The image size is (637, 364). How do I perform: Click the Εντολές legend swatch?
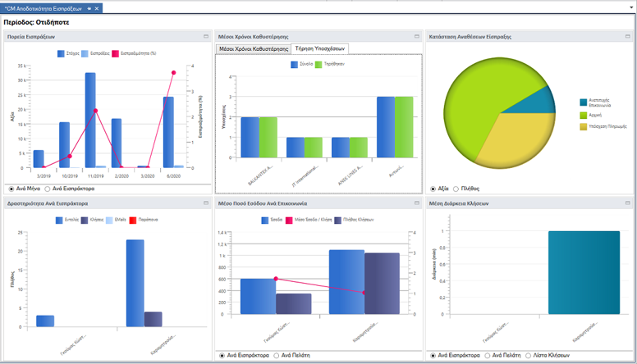click(x=59, y=220)
